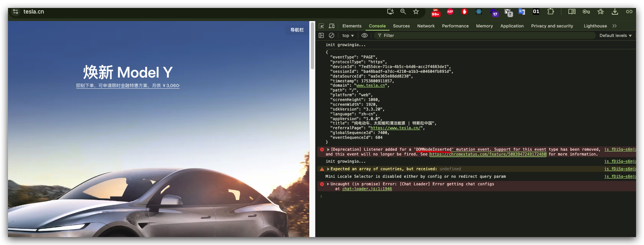The width and height of the screenshot is (644, 245).
Task: Switch to the Lighthouse tab
Action: (x=595, y=26)
